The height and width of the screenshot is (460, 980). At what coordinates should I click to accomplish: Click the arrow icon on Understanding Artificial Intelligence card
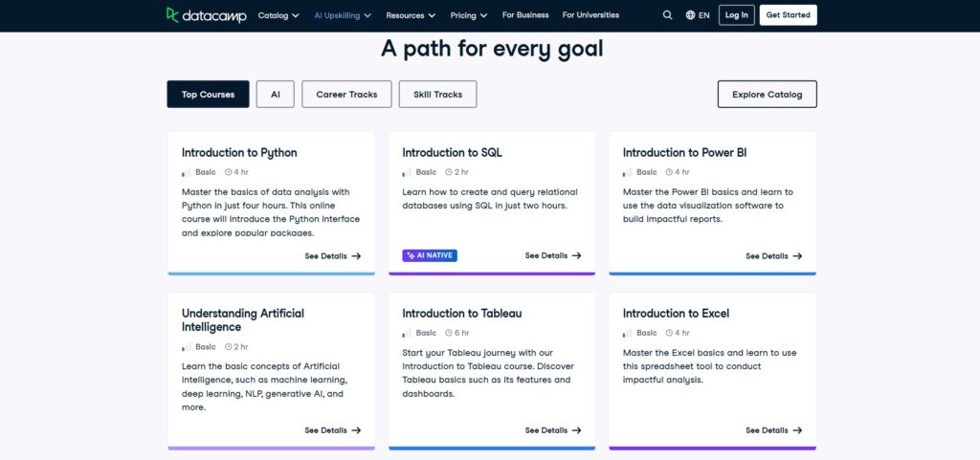click(356, 430)
